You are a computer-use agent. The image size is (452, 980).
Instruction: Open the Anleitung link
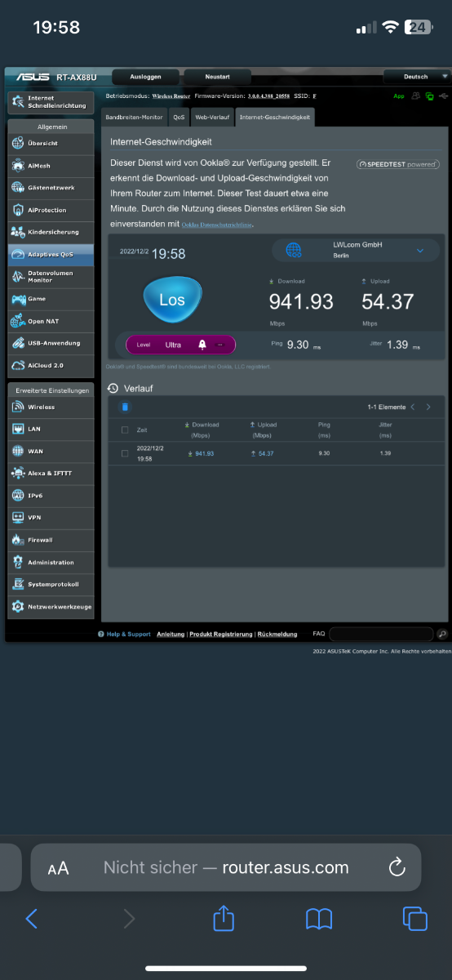pyautogui.click(x=171, y=634)
